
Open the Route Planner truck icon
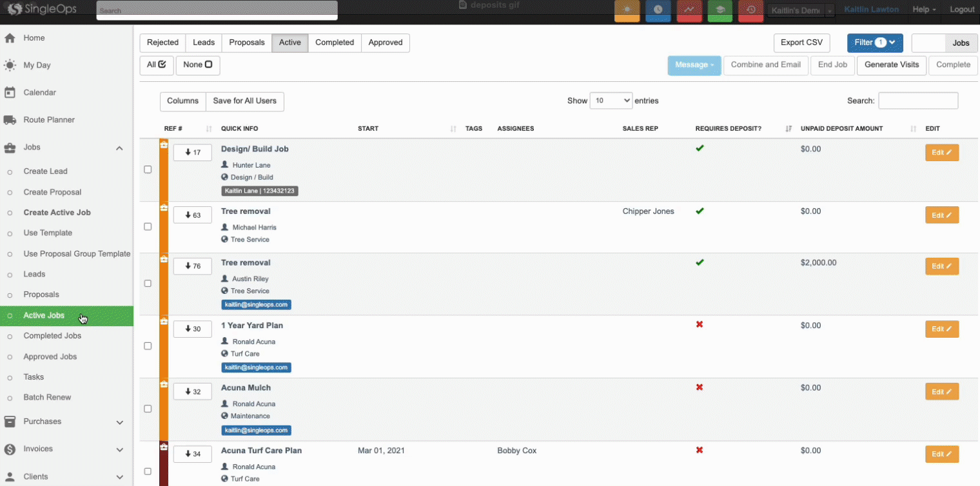(x=10, y=120)
